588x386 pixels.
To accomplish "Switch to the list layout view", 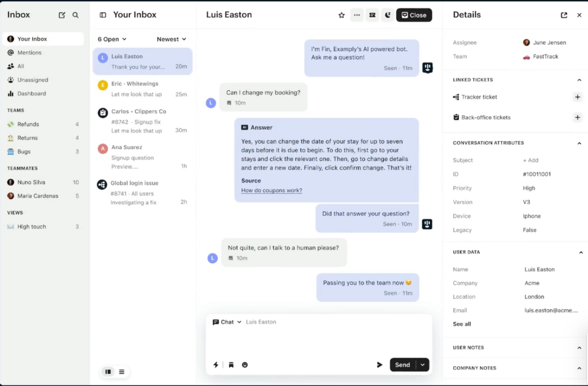I will point(122,372).
